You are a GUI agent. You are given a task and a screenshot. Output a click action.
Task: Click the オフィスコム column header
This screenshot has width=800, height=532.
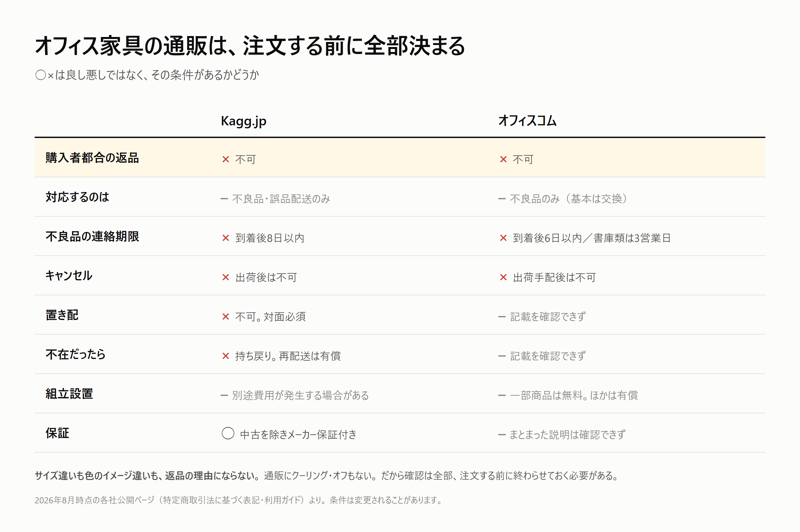[527, 120]
